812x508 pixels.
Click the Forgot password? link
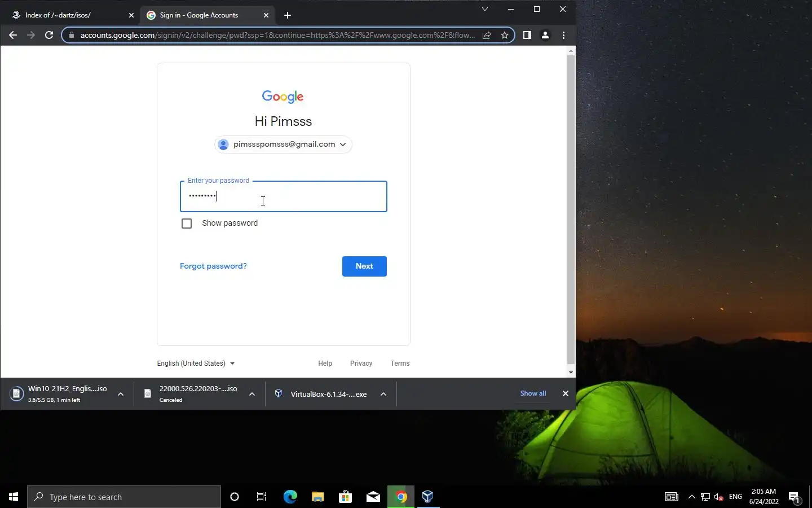(213, 266)
